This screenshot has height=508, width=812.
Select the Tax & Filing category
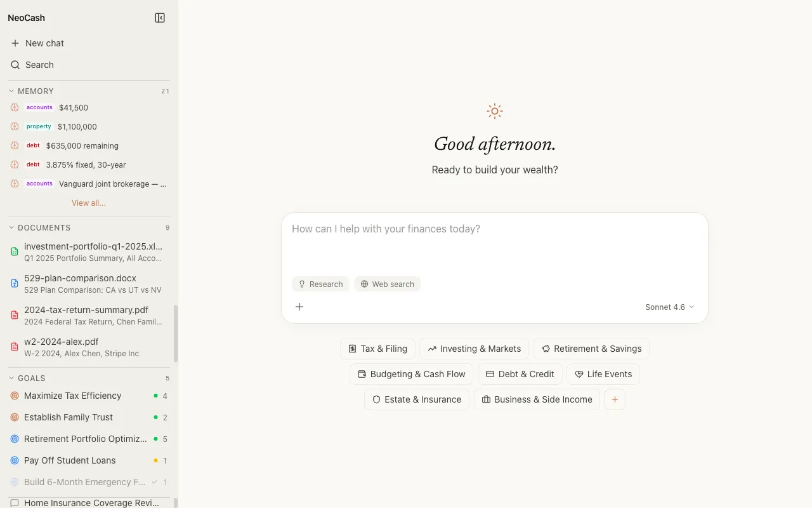click(x=377, y=349)
